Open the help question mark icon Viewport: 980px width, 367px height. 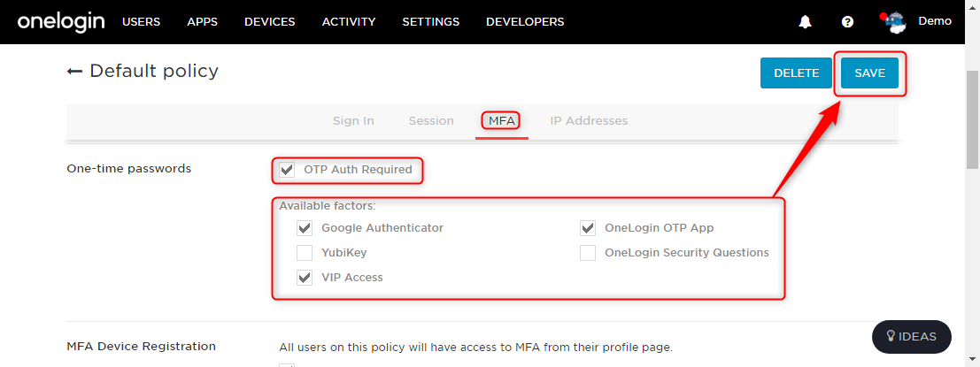tap(847, 22)
